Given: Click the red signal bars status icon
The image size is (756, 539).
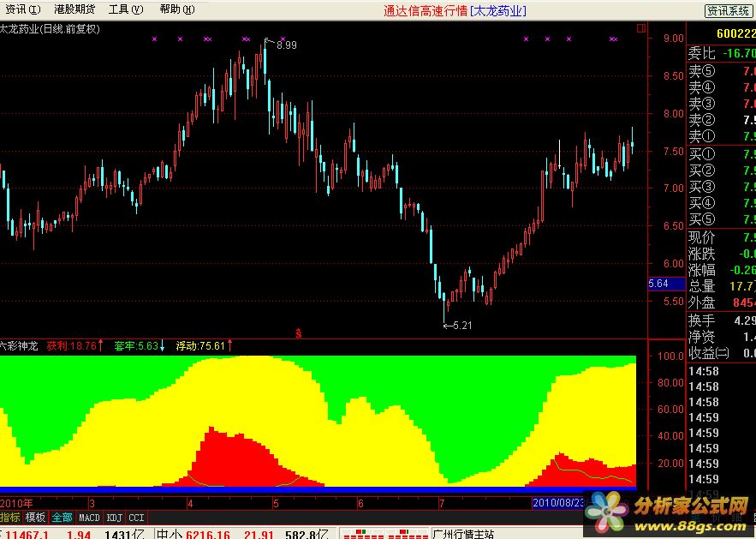Looking at the screenshot, I should coord(384,534).
